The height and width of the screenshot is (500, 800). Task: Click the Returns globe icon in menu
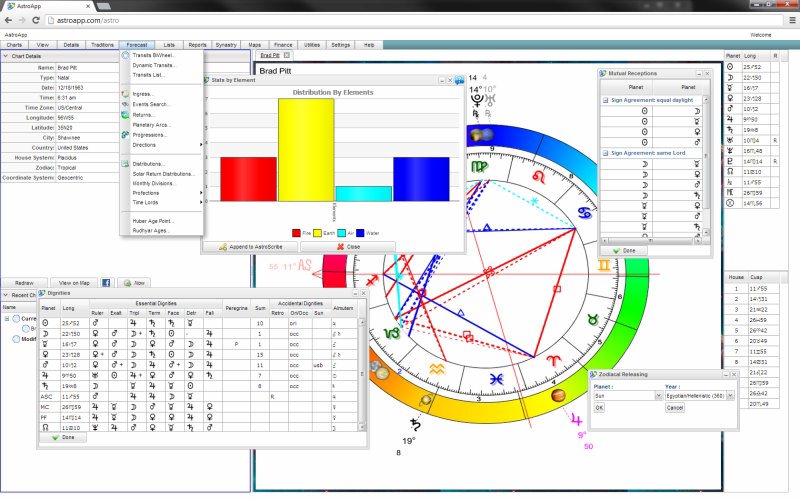click(125, 114)
